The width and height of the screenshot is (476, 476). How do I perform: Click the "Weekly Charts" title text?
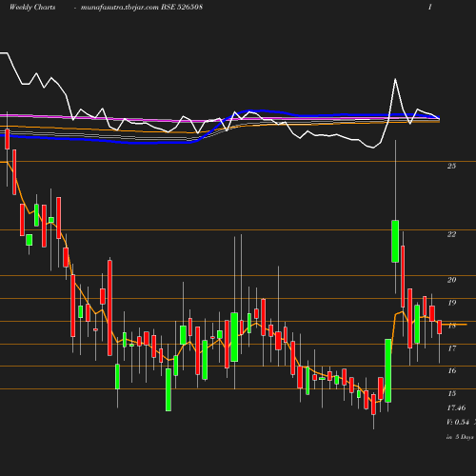tap(32, 7)
